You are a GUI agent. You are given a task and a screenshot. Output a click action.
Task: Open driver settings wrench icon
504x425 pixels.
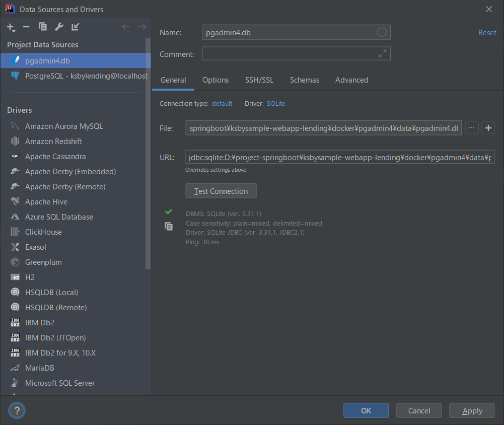(x=59, y=27)
